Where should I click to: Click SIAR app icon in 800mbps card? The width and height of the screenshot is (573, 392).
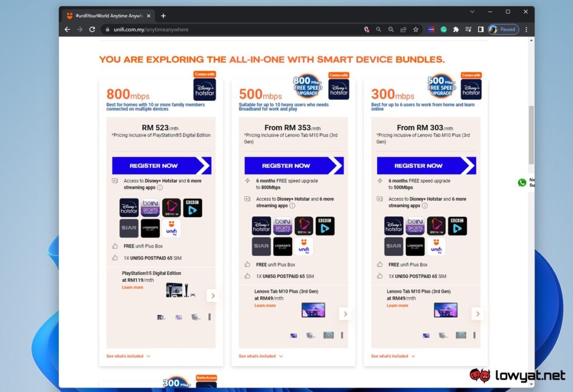click(x=129, y=228)
